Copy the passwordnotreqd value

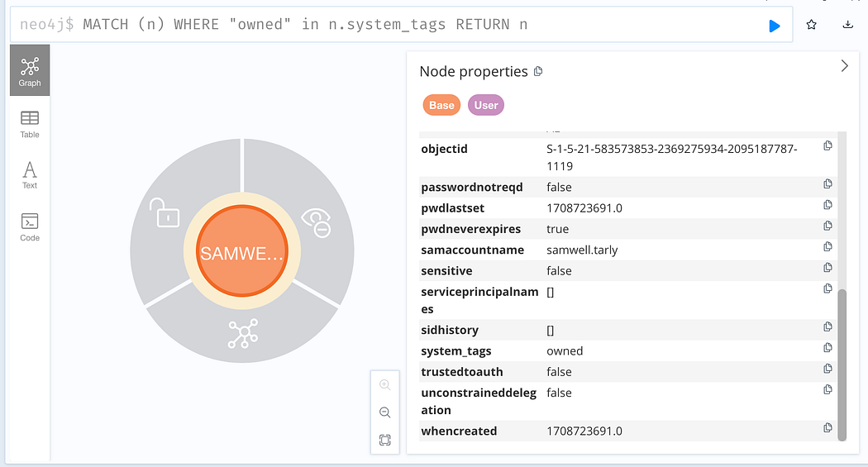click(x=827, y=183)
